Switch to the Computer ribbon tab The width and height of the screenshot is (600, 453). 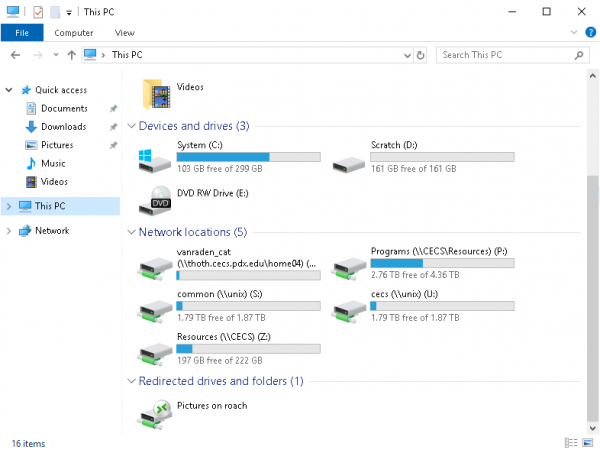point(73,32)
